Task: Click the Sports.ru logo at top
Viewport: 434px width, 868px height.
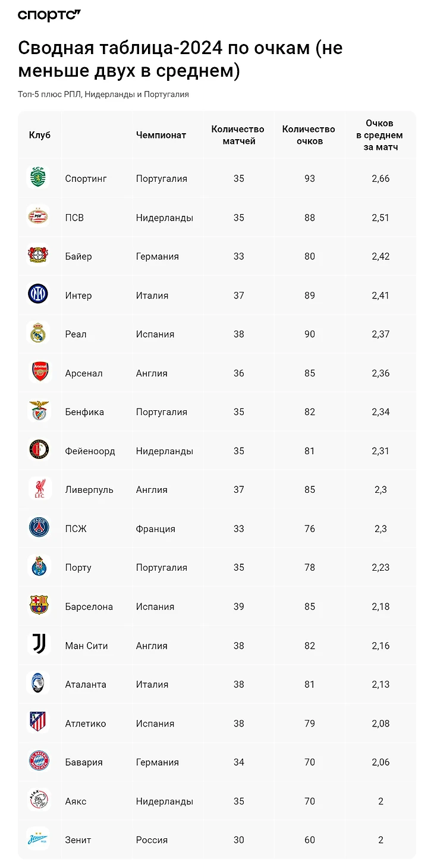Action: click(x=49, y=15)
